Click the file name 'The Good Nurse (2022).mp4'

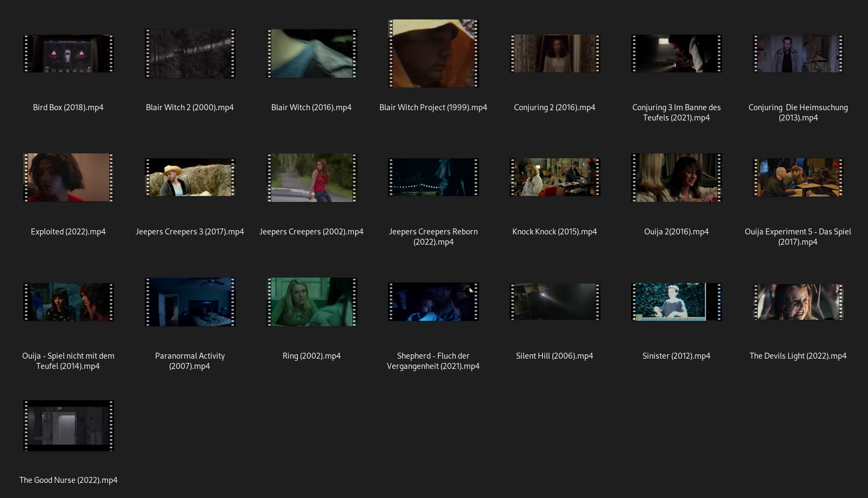point(68,480)
